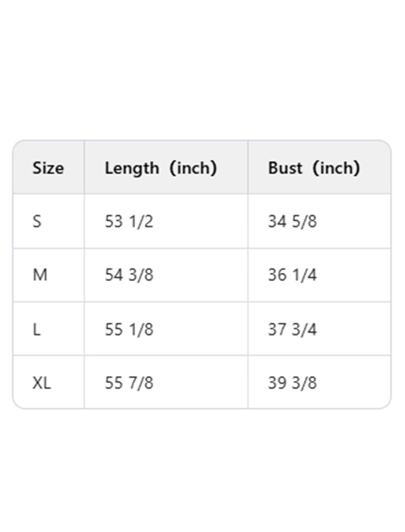
Task: Click the 55 7/8 length value
Action: click(x=129, y=383)
